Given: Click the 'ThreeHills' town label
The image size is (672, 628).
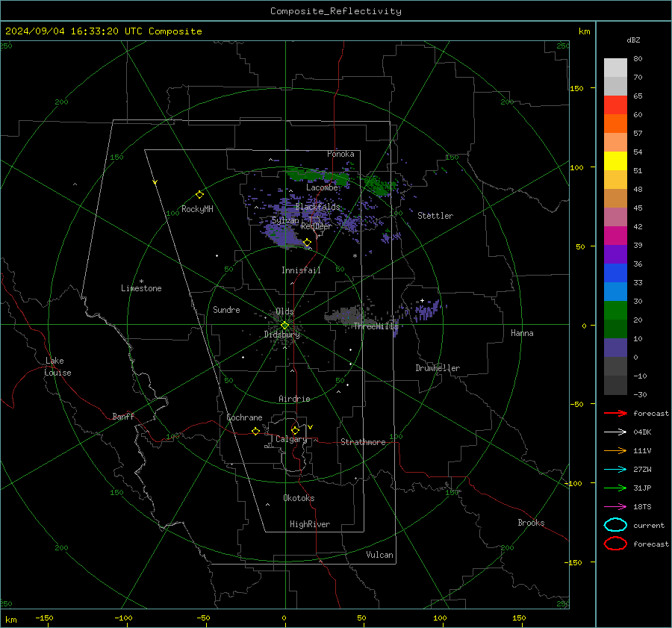Looking at the screenshot, I should coord(376,326).
